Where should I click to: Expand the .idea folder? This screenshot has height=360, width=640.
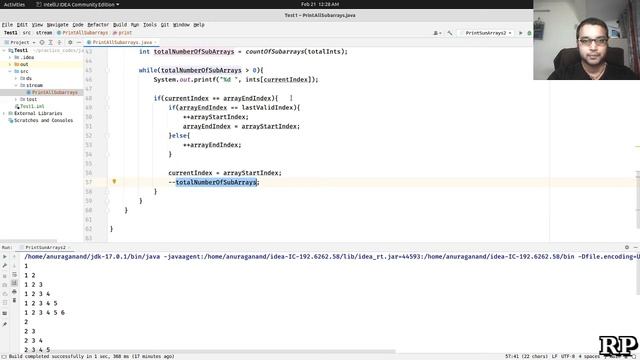pyautogui.click(x=10, y=58)
